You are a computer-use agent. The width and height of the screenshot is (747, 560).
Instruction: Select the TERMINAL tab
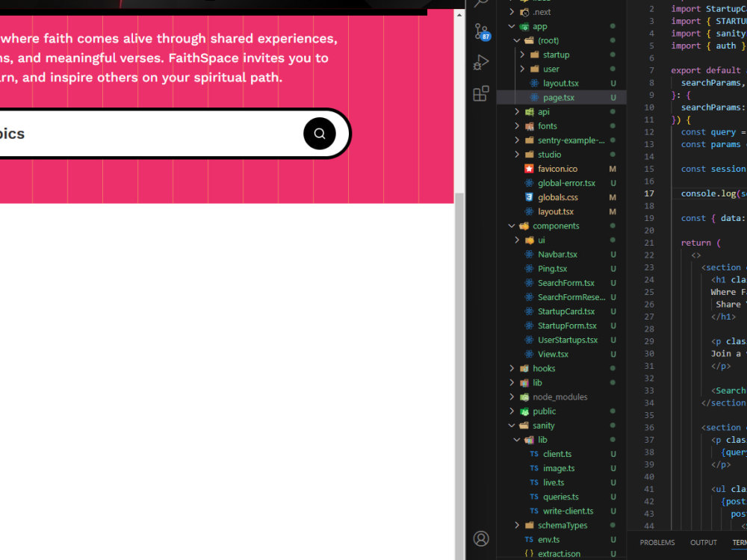click(x=737, y=542)
